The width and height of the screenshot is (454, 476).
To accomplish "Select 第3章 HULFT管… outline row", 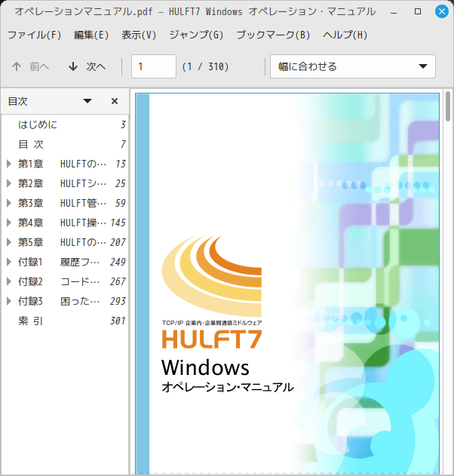I will [x=65, y=203].
